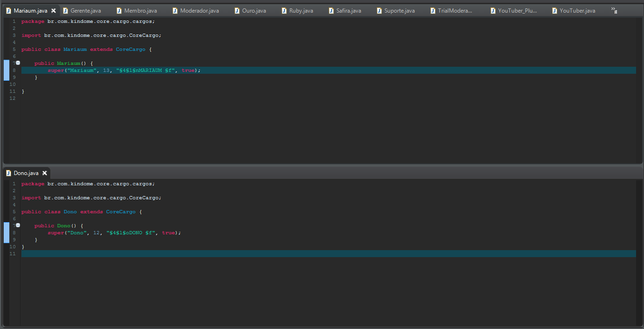Place cursor on the super("Mariaum", 13 line
644x329 pixels.
click(x=124, y=70)
